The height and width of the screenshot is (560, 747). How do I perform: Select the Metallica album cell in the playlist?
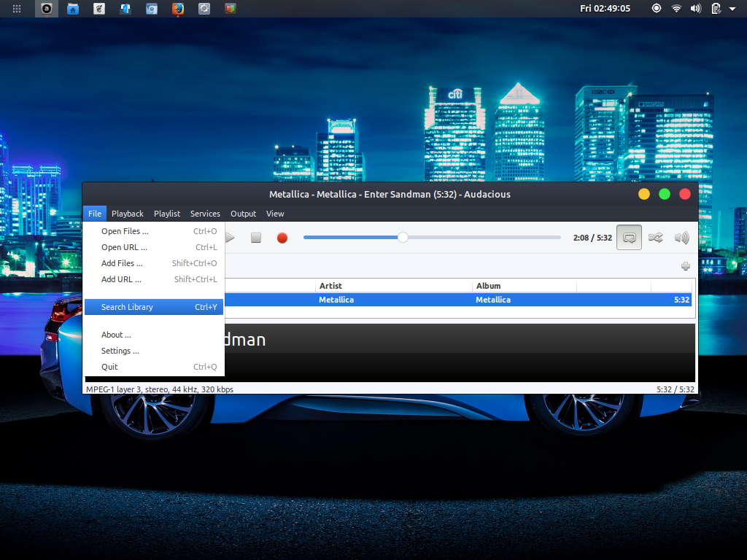493,300
